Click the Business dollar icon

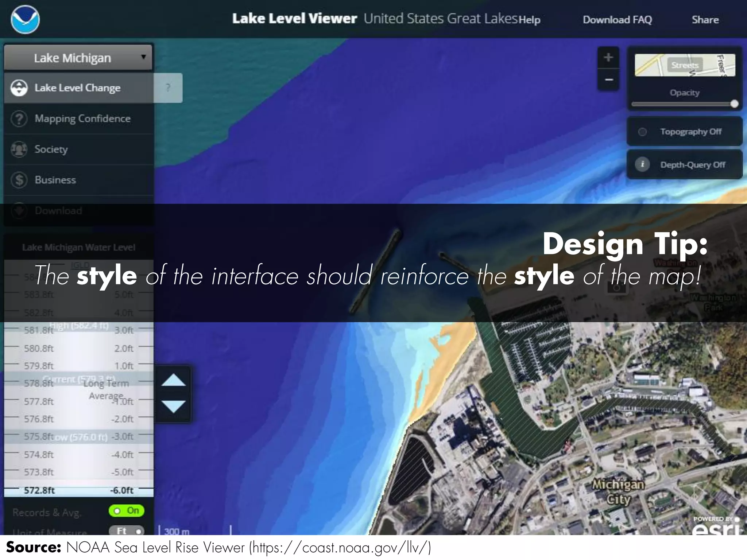(x=19, y=180)
